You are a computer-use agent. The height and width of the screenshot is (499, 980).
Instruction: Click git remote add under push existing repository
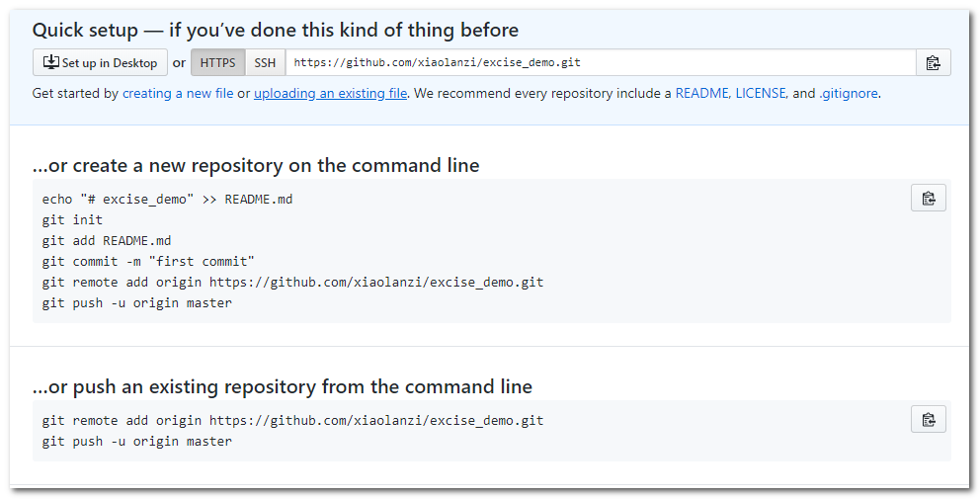pyautogui.click(x=292, y=420)
